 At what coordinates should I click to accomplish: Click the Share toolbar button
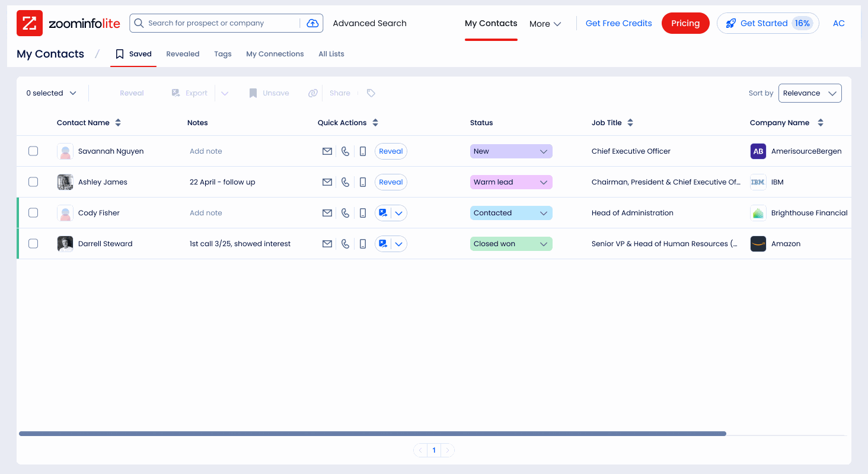coord(340,93)
